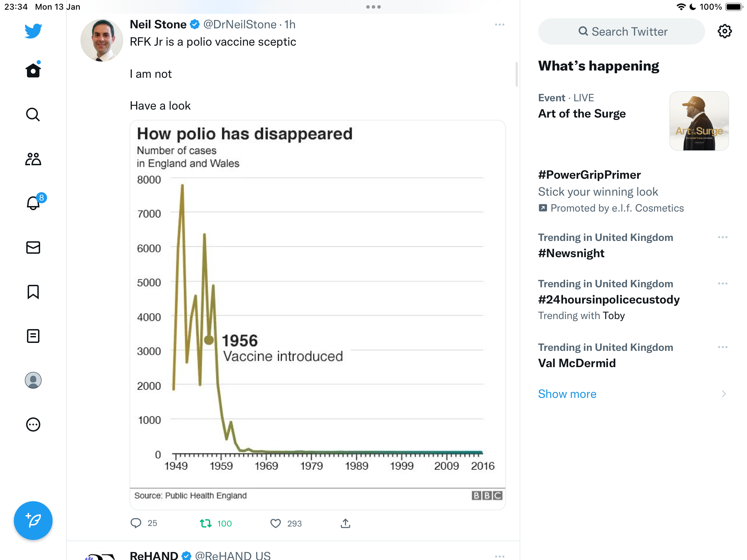
Task: Open the @DrNeilStone handle
Action: click(x=240, y=24)
